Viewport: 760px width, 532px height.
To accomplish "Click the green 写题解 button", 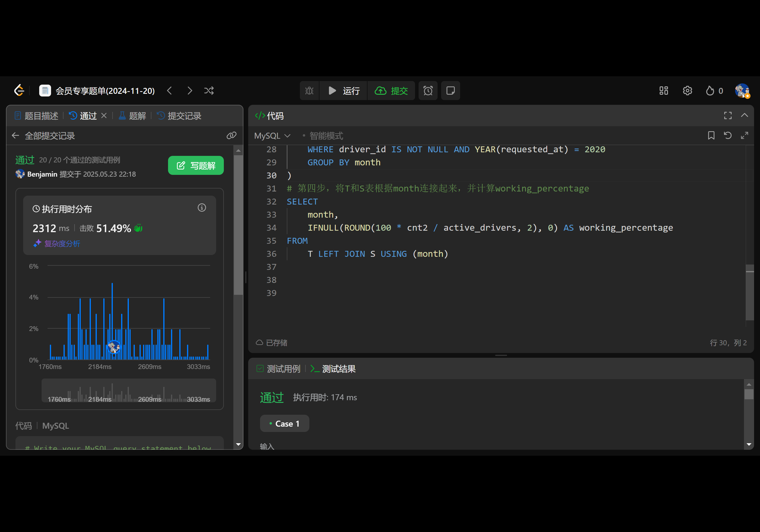I will pyautogui.click(x=196, y=166).
